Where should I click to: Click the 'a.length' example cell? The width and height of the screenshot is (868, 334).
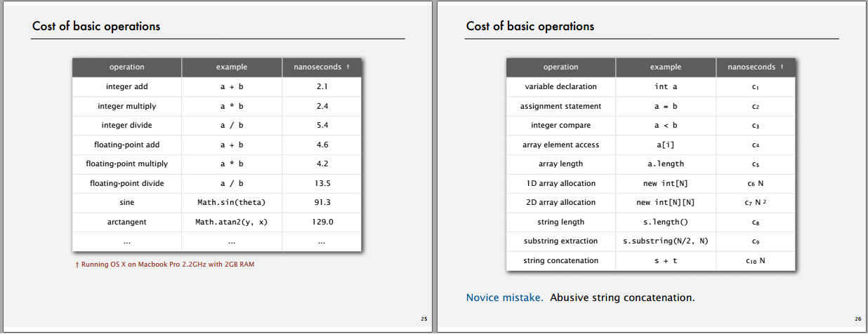pyautogui.click(x=666, y=163)
